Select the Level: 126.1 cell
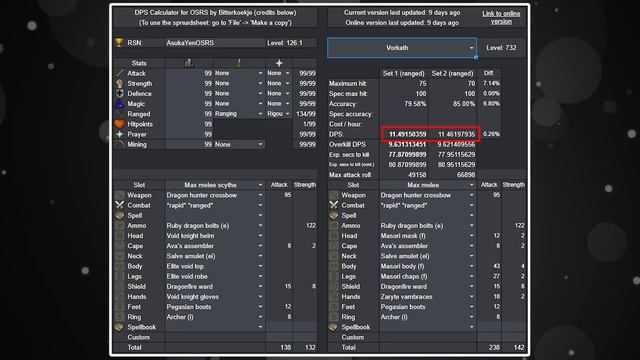 (291, 42)
